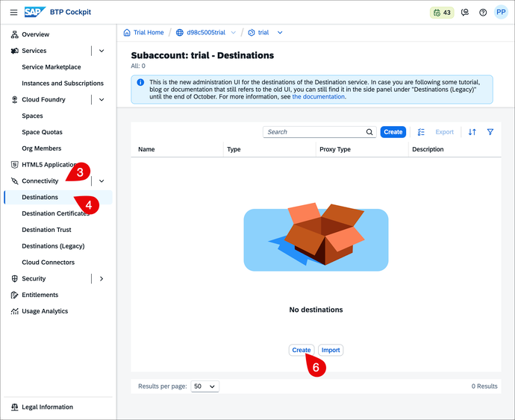This screenshot has height=420, width=515.
Task: Open Security navigation entry
Action: pos(34,278)
